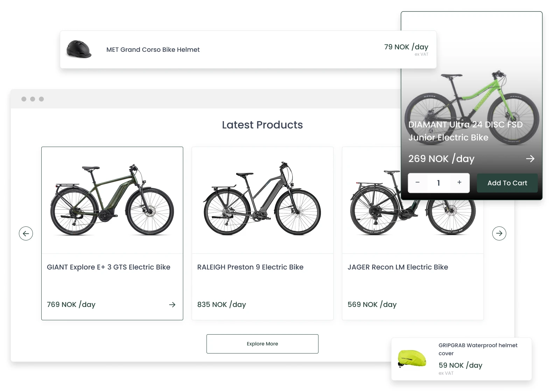Click the next products arrow in carousel

pyautogui.click(x=499, y=233)
